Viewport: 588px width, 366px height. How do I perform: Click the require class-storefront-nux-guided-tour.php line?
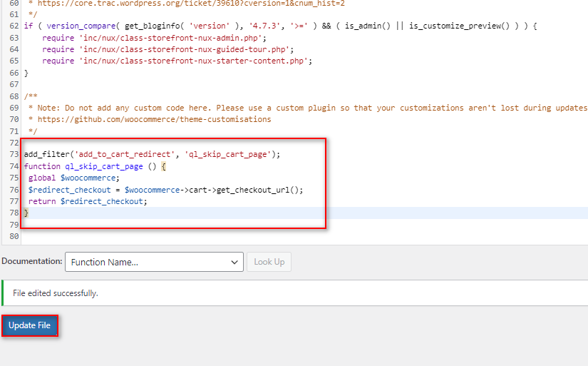pyautogui.click(x=167, y=49)
